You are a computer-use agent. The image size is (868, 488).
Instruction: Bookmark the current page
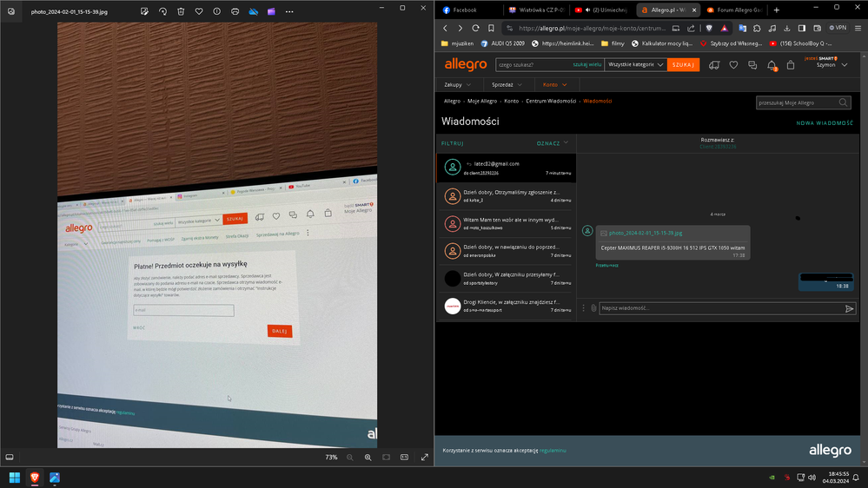[491, 28]
